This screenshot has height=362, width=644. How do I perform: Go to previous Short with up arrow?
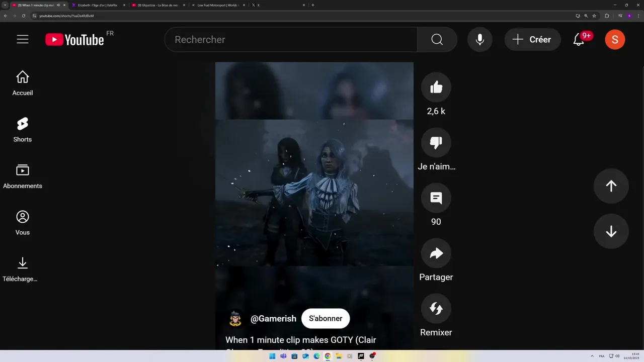[611, 186]
